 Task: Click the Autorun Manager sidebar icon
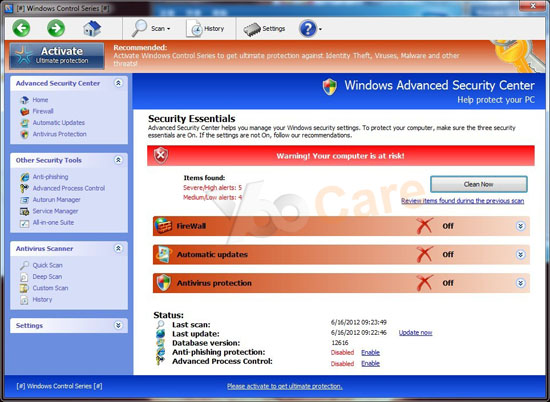(24, 200)
